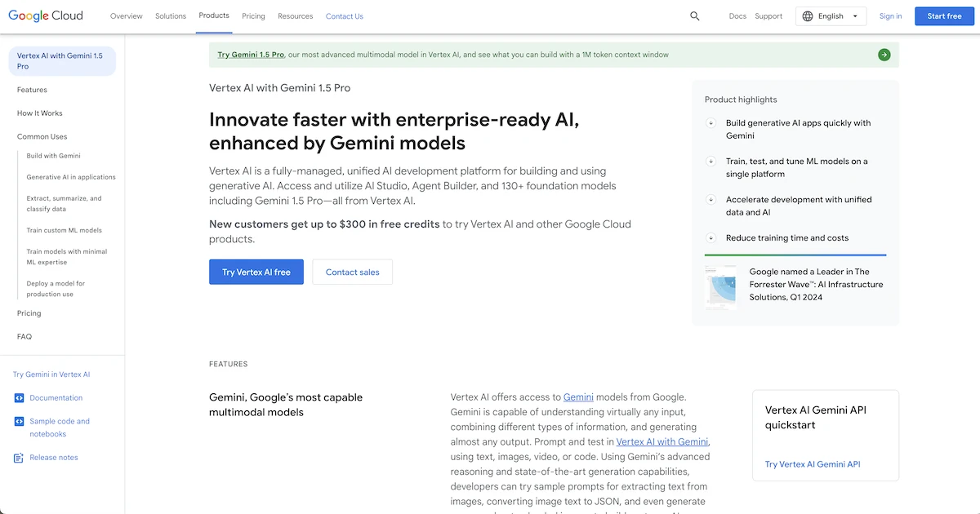This screenshot has width=980, height=514.
Task: Click the globe icon in language selector
Action: point(808,16)
